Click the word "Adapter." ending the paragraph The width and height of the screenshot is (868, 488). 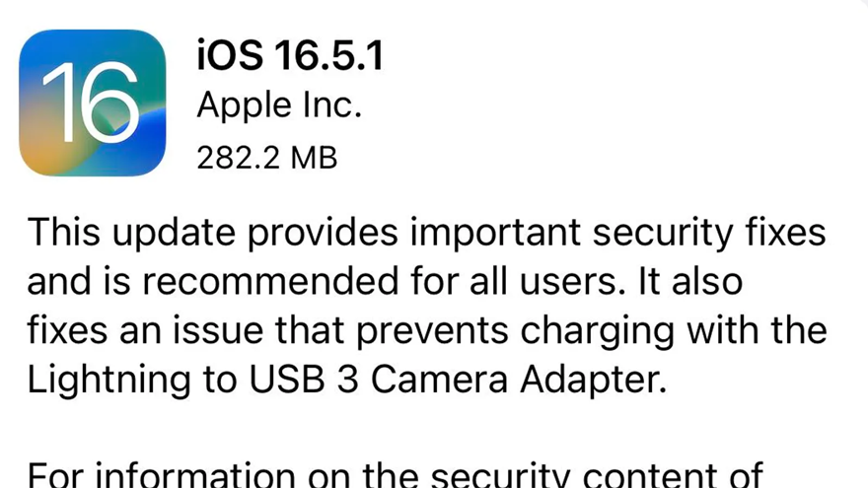(x=594, y=382)
